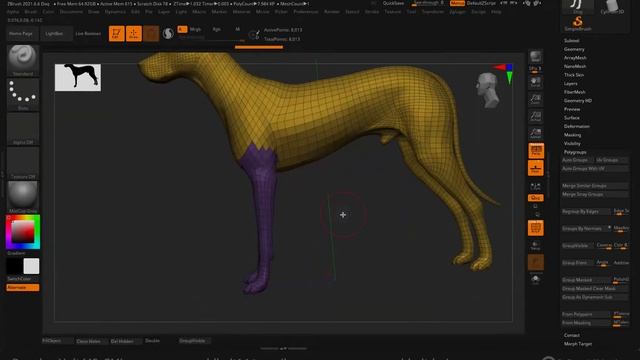
Task: Click Merge Stray Groups
Action: point(595,194)
